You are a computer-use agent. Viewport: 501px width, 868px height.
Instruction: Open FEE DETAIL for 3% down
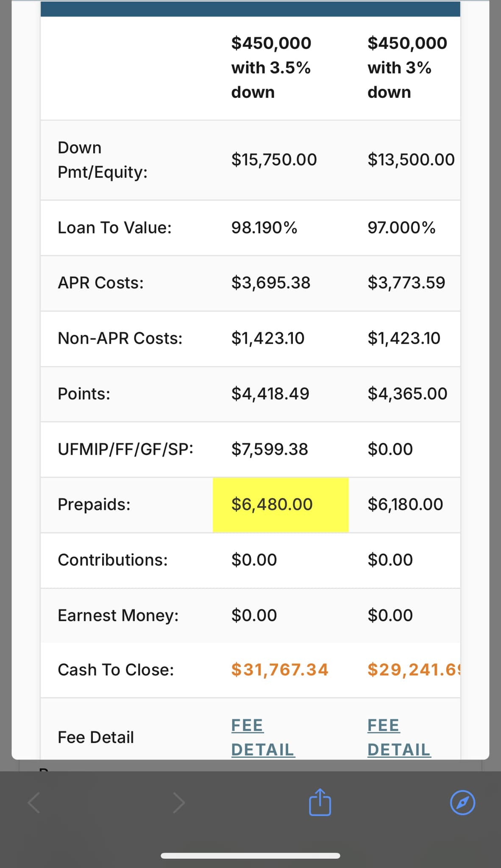[x=399, y=737]
